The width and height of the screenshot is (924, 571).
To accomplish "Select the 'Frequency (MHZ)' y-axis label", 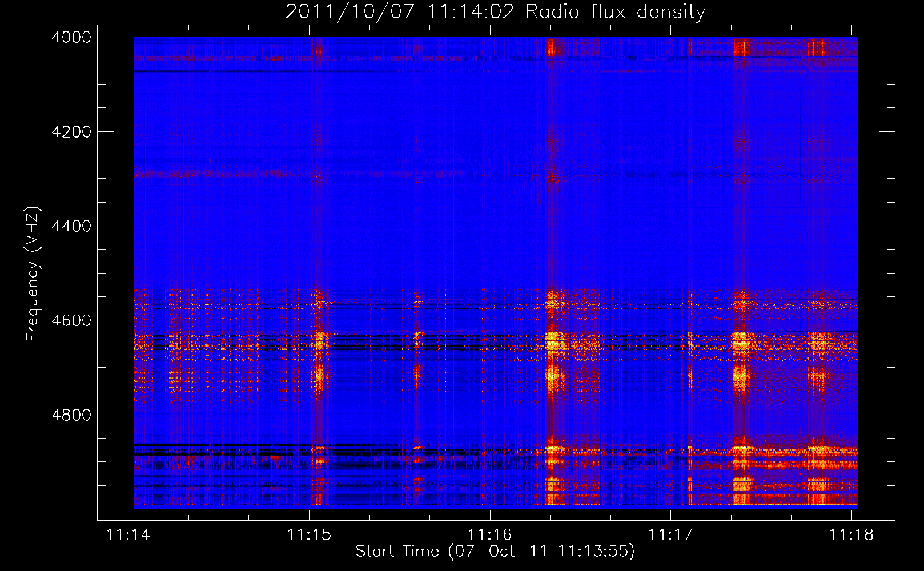I will pyautogui.click(x=33, y=274).
